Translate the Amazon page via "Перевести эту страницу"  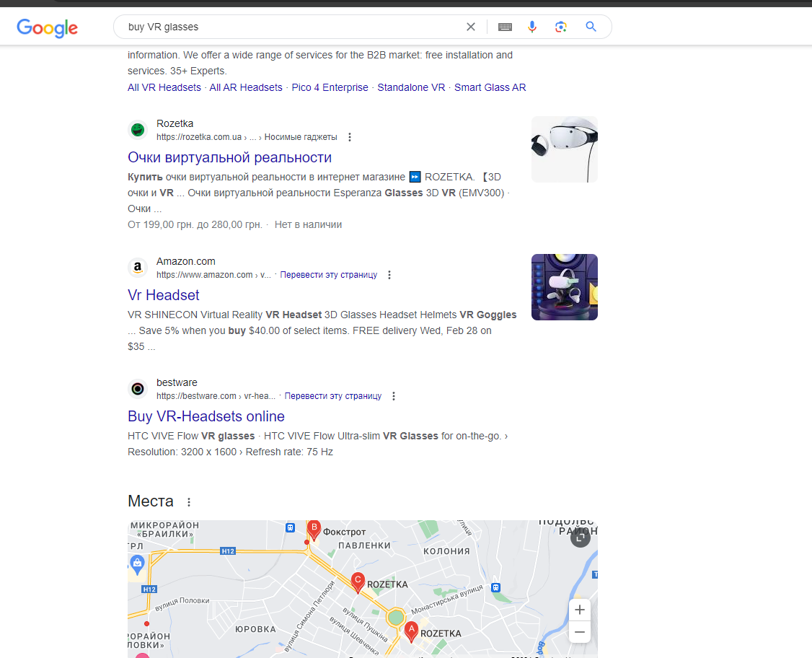[328, 275]
